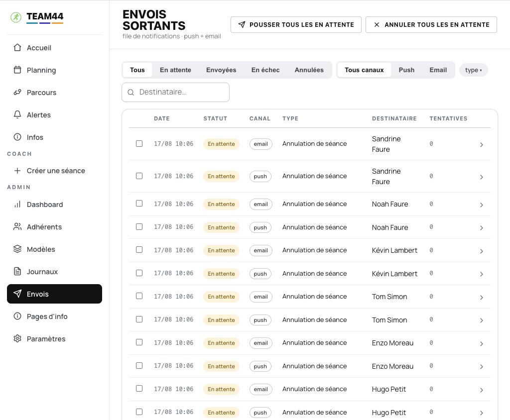Open Planning in sidebar
Image resolution: width=510 pixels, height=420 pixels.
click(54, 70)
